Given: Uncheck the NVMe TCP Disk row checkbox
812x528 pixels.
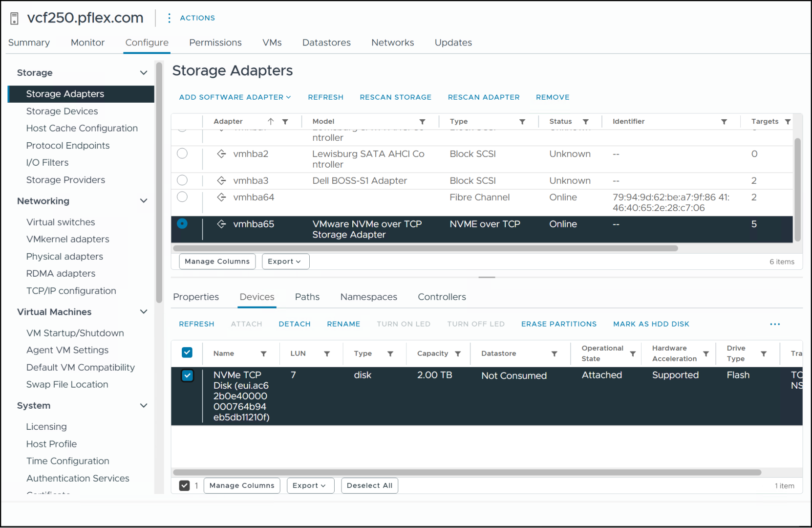Looking at the screenshot, I should [x=187, y=375].
